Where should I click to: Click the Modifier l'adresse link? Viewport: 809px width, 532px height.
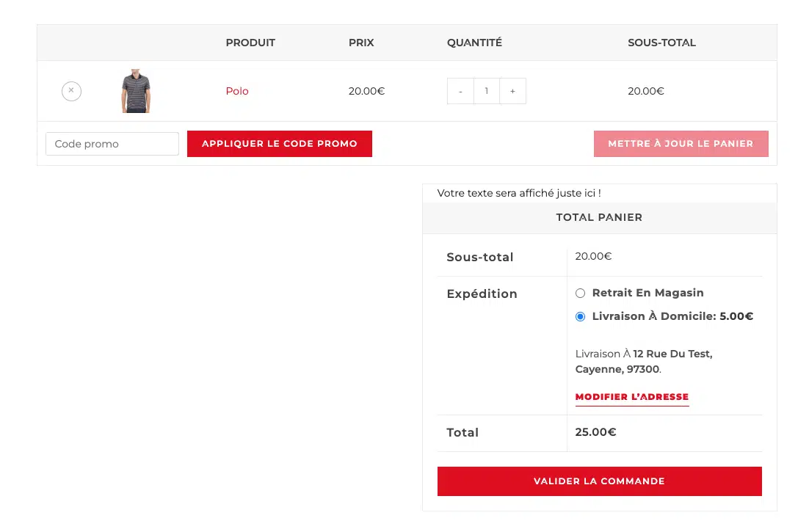click(631, 397)
